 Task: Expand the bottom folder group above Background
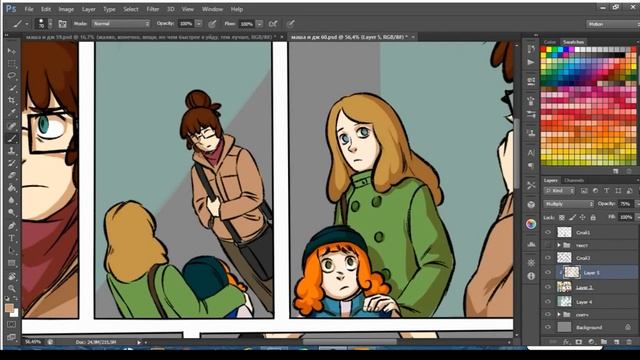pos(559,314)
